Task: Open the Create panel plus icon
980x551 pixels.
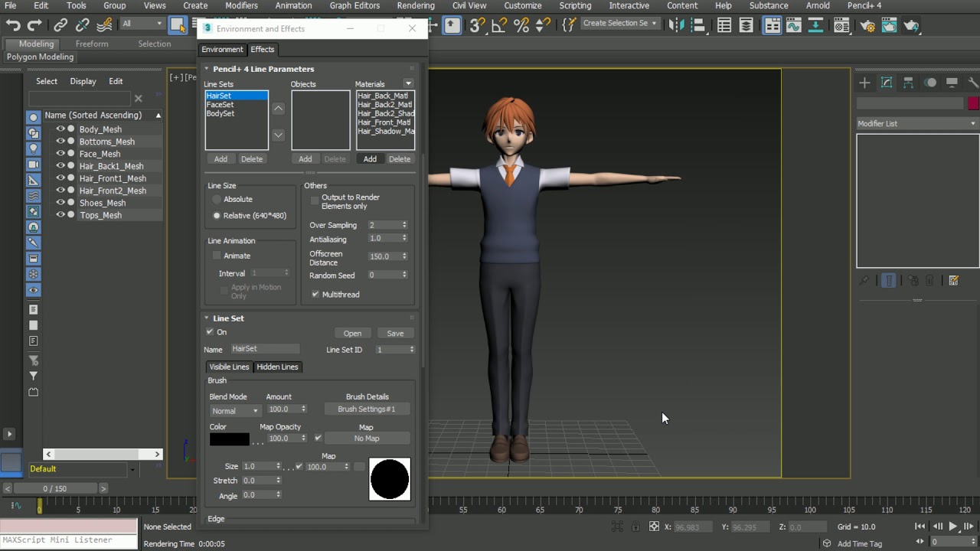Action: point(864,83)
